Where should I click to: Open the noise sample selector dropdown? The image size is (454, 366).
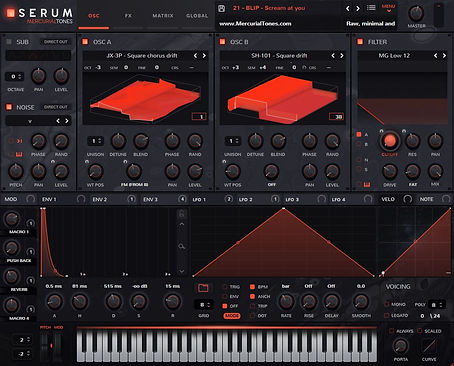click(x=30, y=121)
